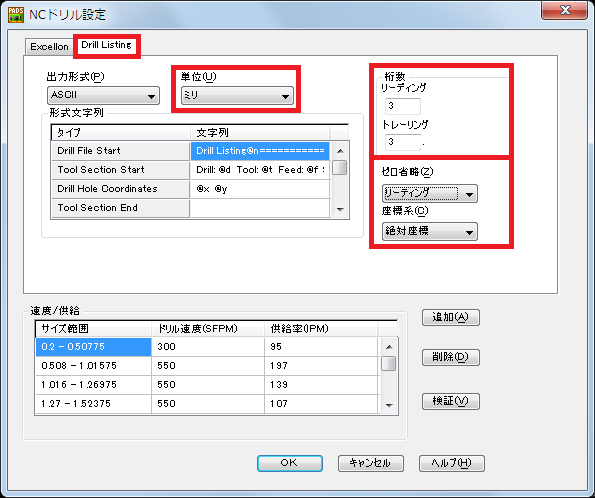
Task: Click the トレーリング digits input field
Action: 403,142
